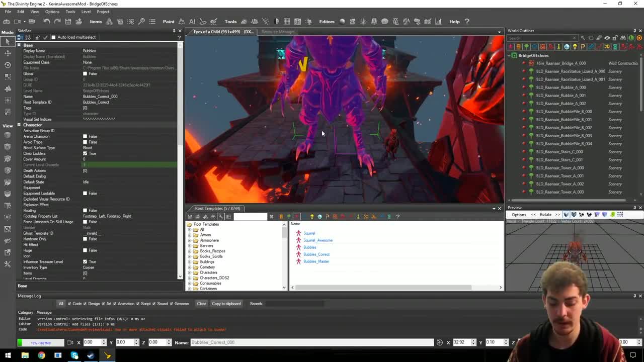Click the tree filter icon in World Outliner
The width and height of the screenshot is (644, 362).
coord(526,47)
